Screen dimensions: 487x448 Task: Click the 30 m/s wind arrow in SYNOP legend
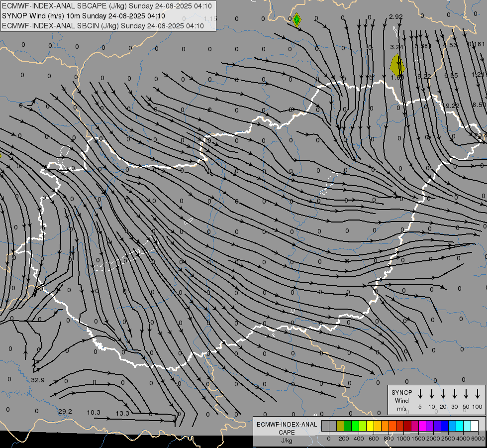click(454, 393)
